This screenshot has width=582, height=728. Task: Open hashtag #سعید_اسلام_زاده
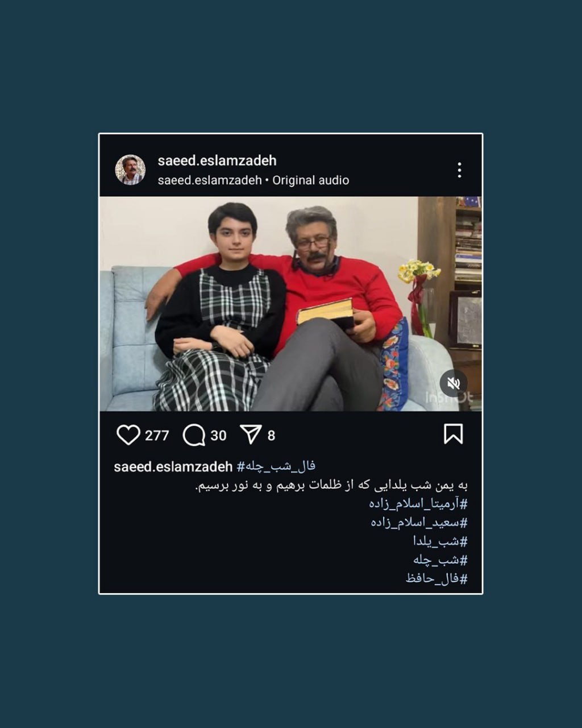pos(419,523)
